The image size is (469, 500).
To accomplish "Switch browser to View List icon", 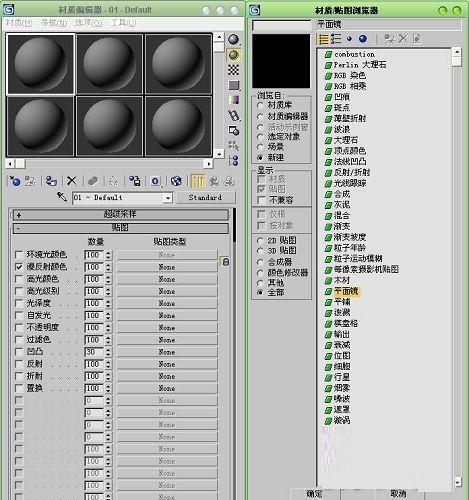I will [x=323, y=39].
